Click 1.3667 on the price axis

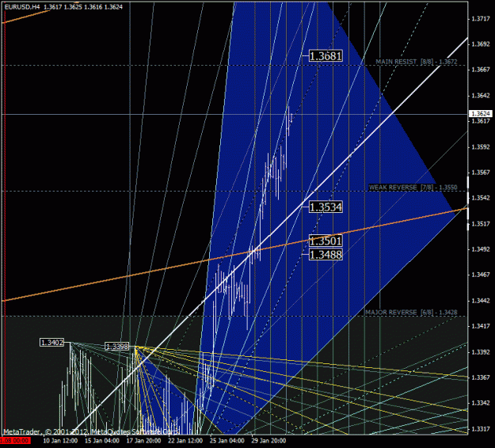[481, 70]
